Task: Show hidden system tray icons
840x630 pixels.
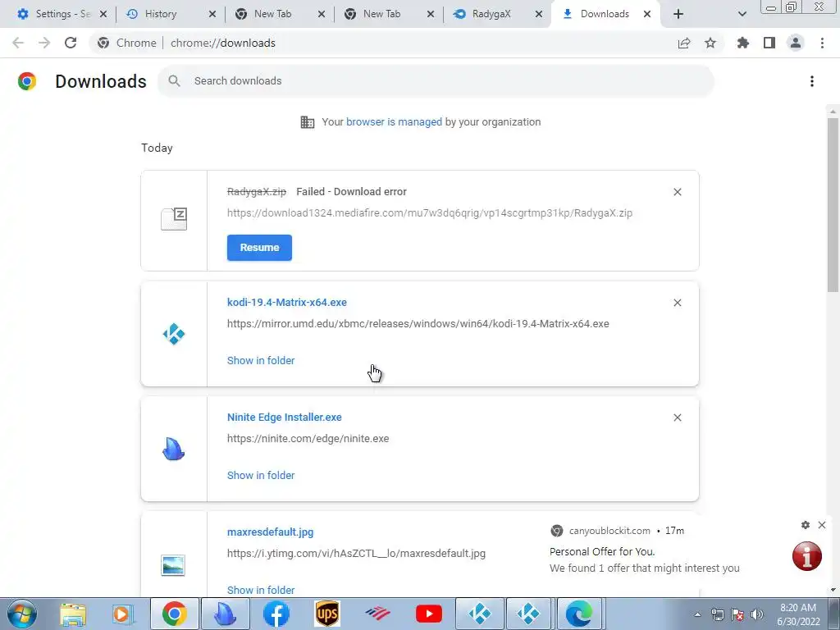Action: (x=697, y=614)
